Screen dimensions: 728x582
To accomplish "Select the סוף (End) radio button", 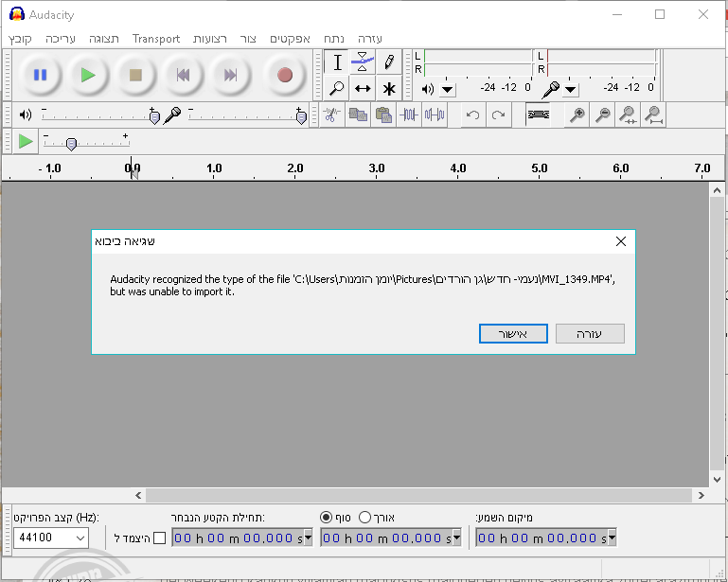I will (327, 517).
